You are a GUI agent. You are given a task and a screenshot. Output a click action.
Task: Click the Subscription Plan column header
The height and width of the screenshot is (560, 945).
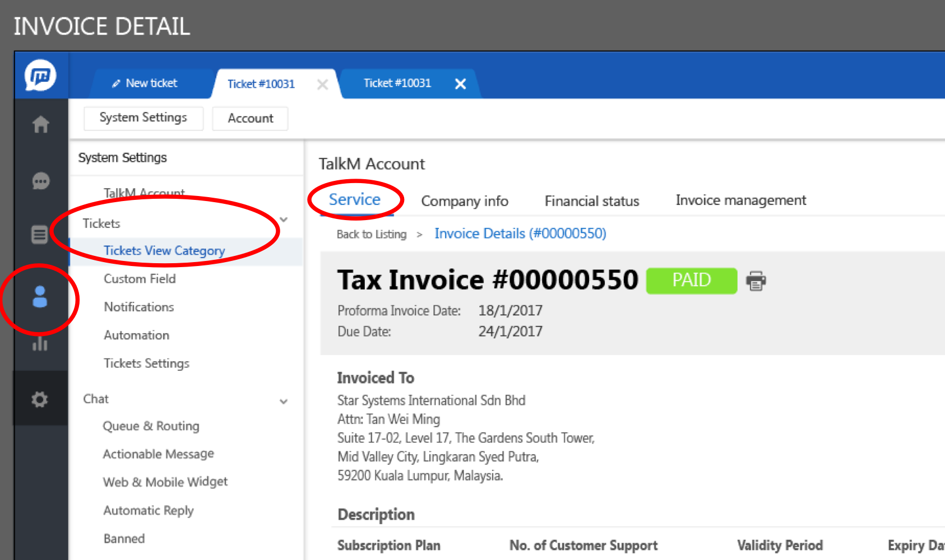(388, 545)
